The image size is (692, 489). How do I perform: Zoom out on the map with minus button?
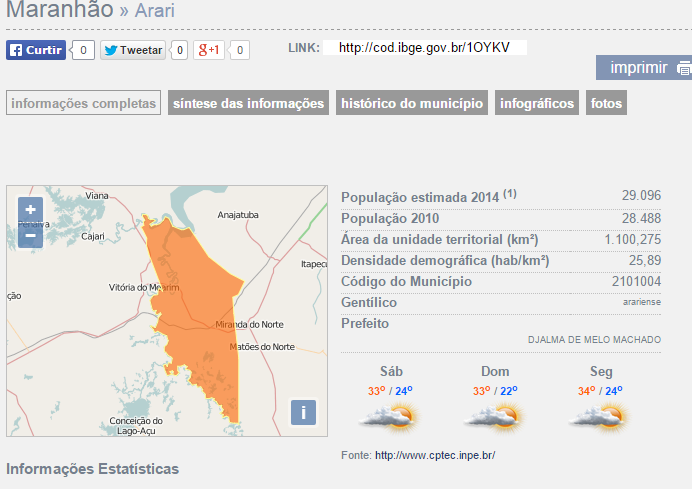(x=30, y=235)
